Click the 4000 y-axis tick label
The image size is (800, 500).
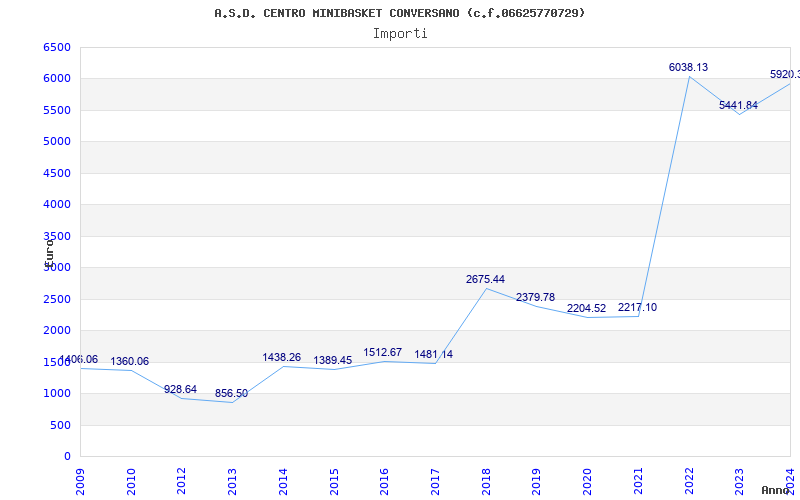point(57,205)
